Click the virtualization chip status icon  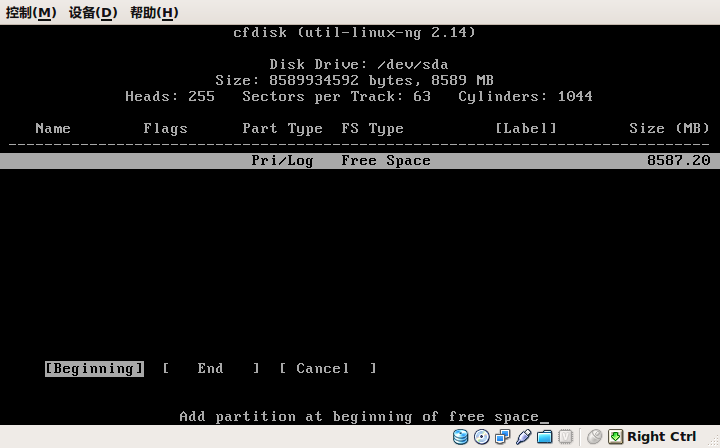(x=565, y=437)
